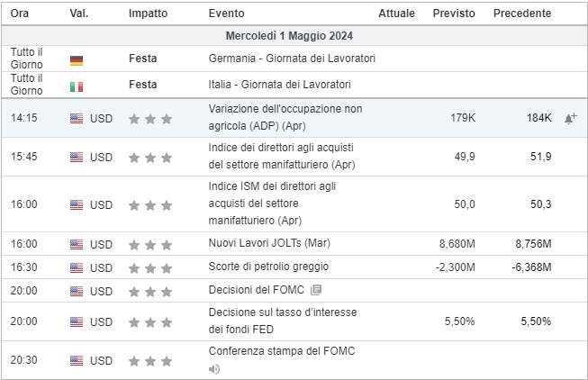588x380 pixels.
Task: Open Indice ISM direttori agli acquisti event
Action: [x=272, y=204]
